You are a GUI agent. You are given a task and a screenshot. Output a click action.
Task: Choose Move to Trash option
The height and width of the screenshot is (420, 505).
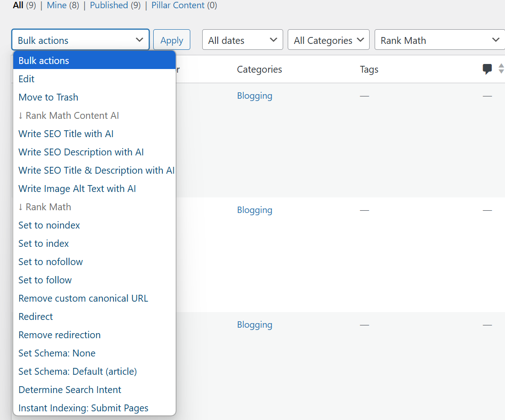click(x=48, y=97)
